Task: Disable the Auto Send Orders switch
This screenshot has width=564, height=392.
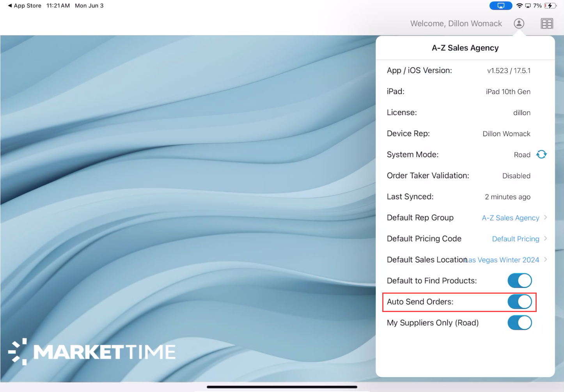Action: click(x=520, y=302)
